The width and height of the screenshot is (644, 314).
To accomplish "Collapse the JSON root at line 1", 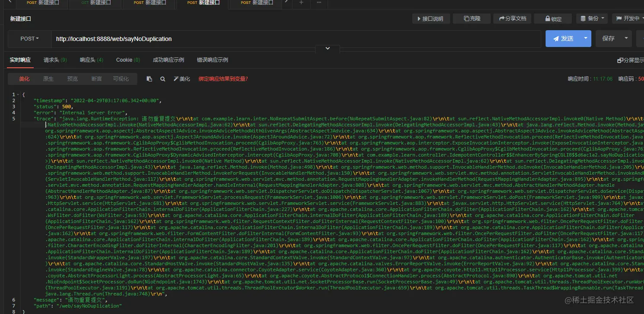I will pyautogui.click(x=18, y=94).
